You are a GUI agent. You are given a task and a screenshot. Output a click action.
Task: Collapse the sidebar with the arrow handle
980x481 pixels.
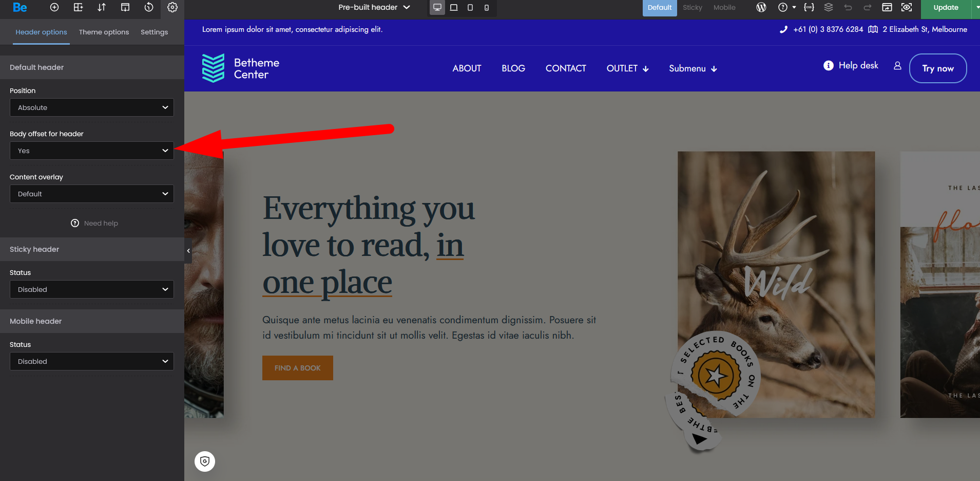click(188, 251)
